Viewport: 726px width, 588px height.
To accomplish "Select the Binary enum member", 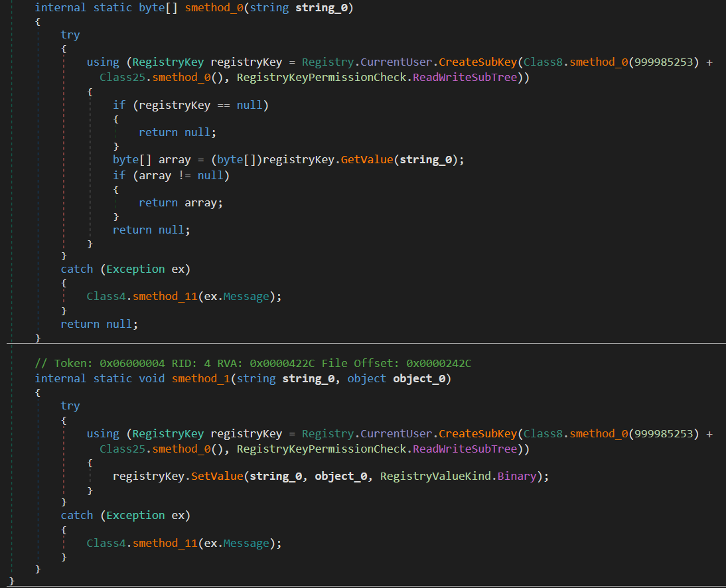I will (517, 477).
